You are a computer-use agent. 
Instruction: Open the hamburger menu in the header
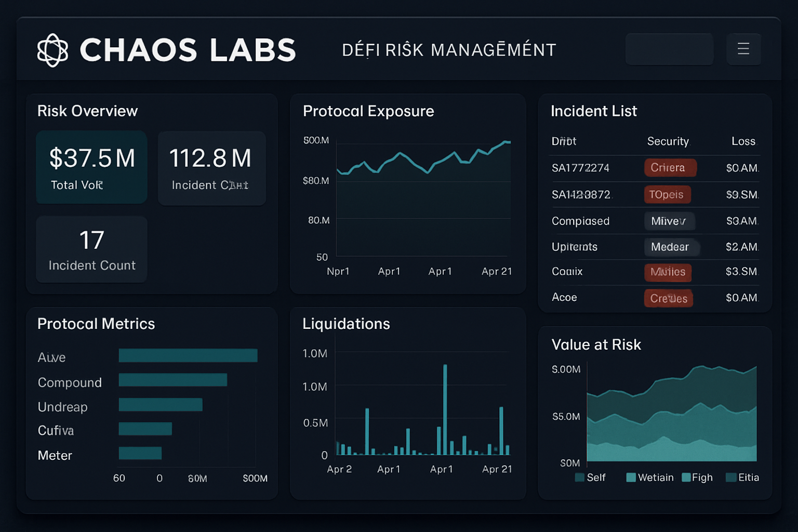(743, 49)
